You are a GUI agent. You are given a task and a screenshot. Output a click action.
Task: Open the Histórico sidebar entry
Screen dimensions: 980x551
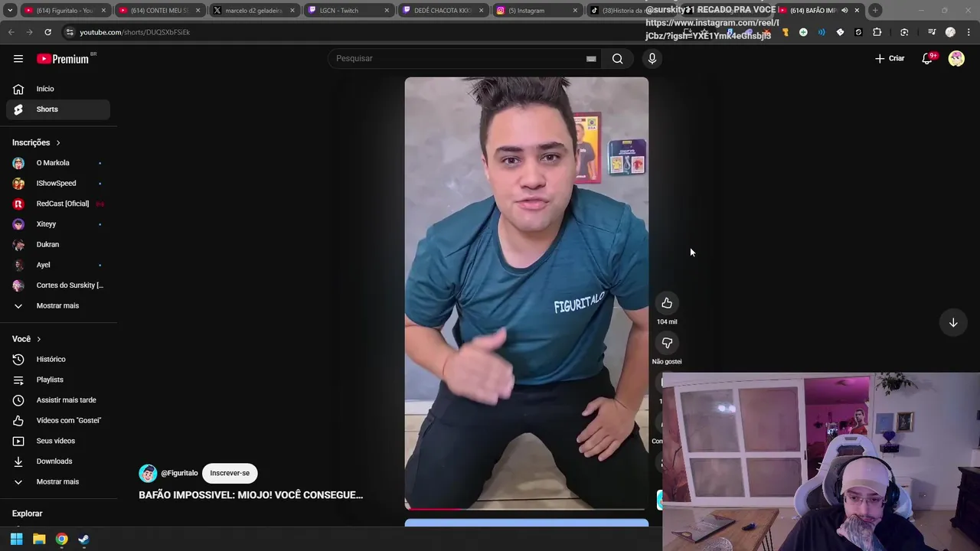pos(58,359)
